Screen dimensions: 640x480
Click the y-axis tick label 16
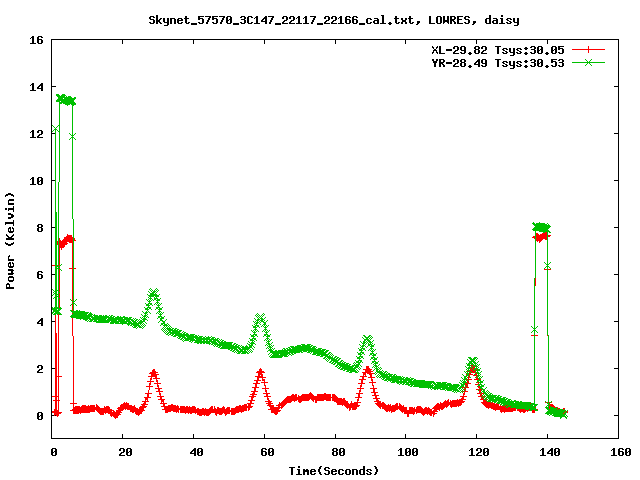(x=36, y=40)
